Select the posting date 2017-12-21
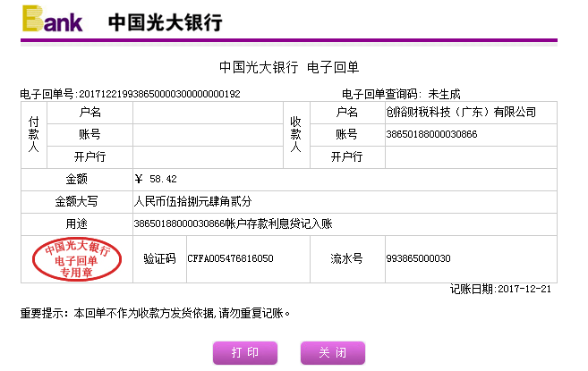The width and height of the screenshot is (588, 371). click(x=524, y=289)
